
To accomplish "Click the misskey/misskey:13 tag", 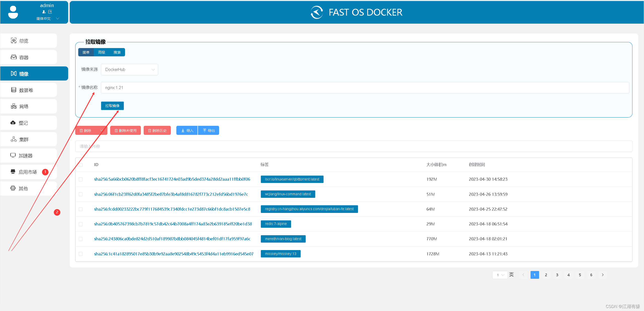I will (x=280, y=254).
